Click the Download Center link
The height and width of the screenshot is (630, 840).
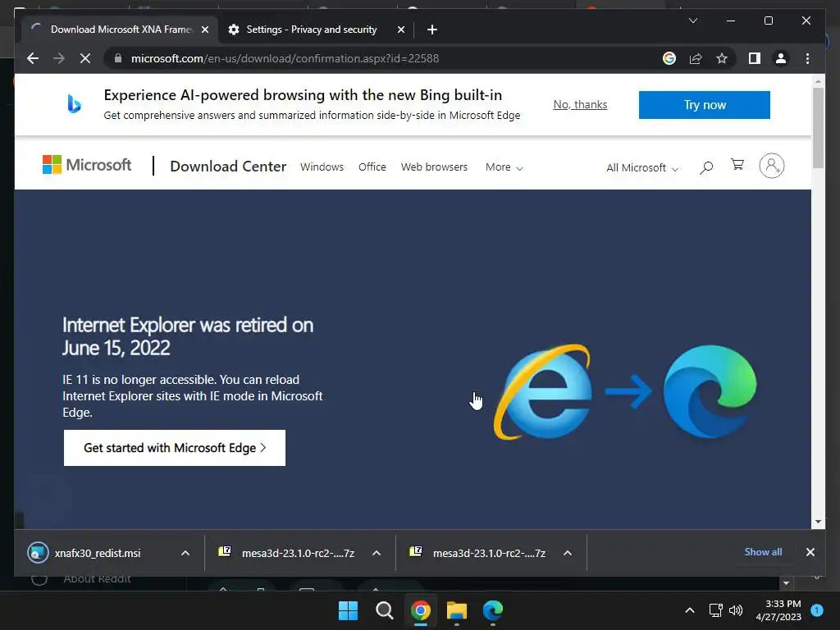click(x=228, y=166)
